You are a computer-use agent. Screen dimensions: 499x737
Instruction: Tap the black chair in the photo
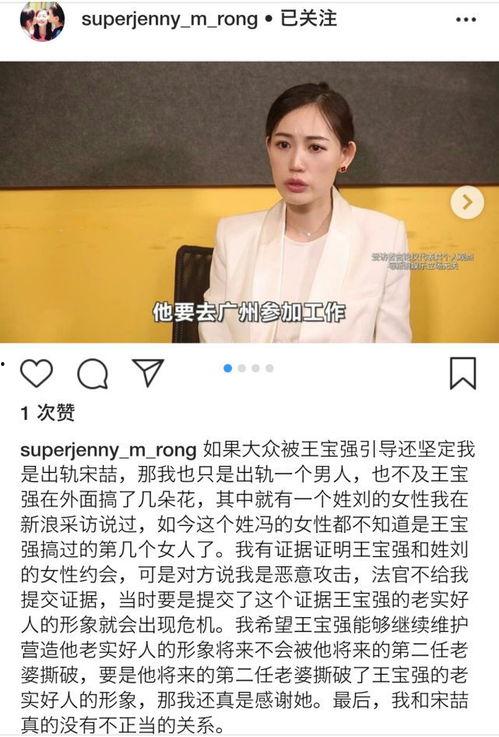193,292
